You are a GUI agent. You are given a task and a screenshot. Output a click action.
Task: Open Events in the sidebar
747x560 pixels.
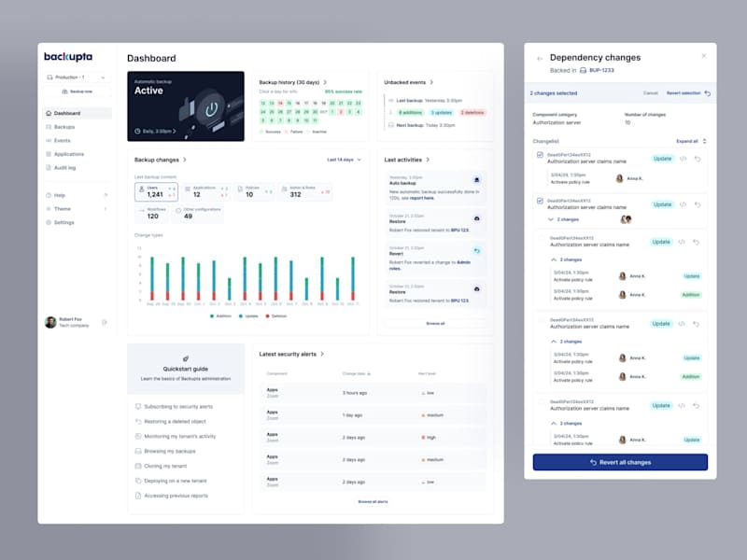coord(58,141)
